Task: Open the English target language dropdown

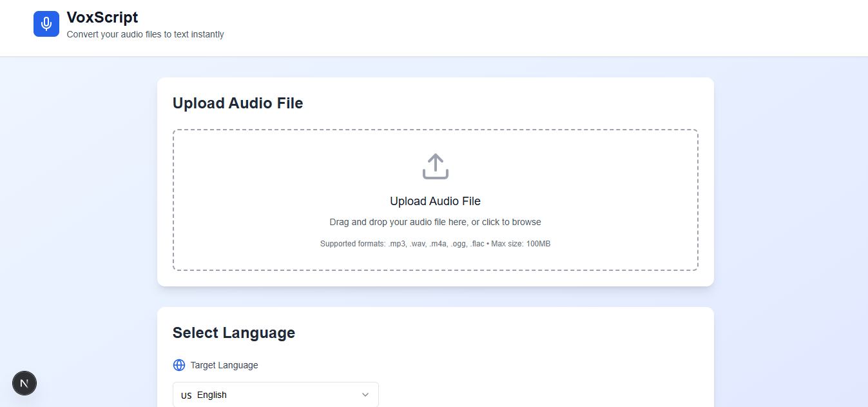Action: click(x=276, y=395)
